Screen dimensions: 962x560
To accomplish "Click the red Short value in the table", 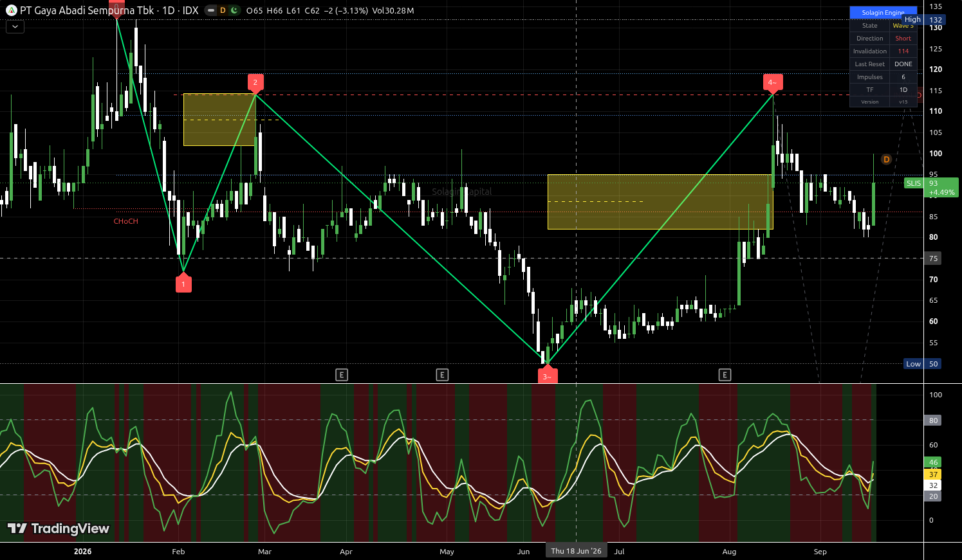I will coord(903,39).
